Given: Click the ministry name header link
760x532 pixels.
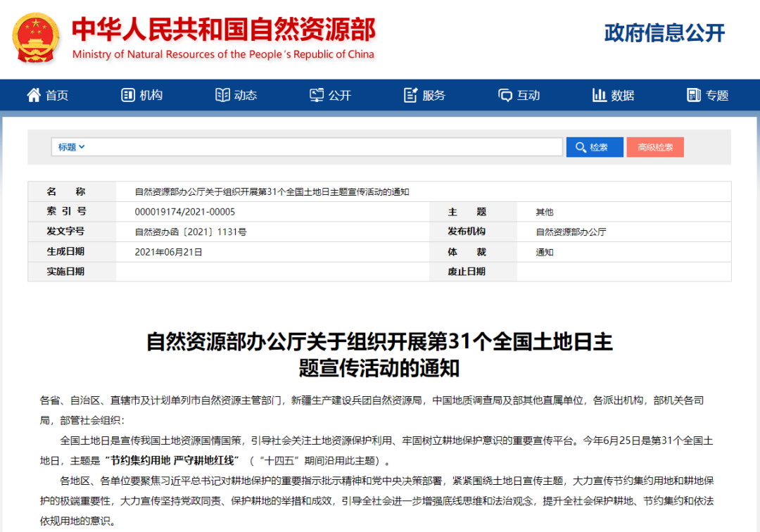Looking at the screenshot, I should coord(224,27).
